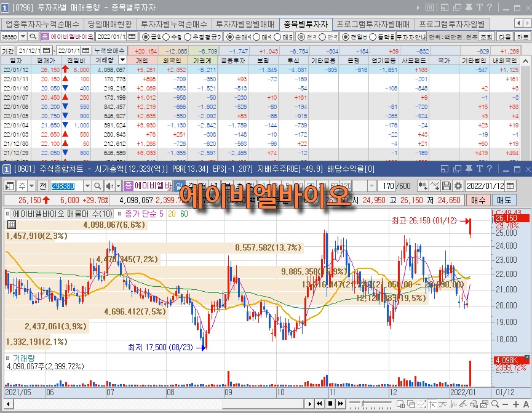This screenshot has width=532, height=413.
Task: Switch to 당일매매현황 tab
Action: tap(110, 24)
